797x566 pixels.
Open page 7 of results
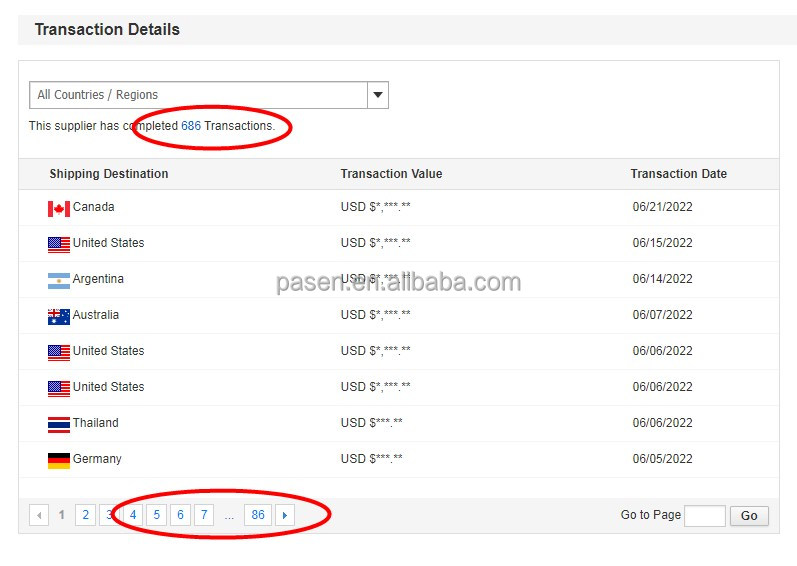(x=204, y=515)
